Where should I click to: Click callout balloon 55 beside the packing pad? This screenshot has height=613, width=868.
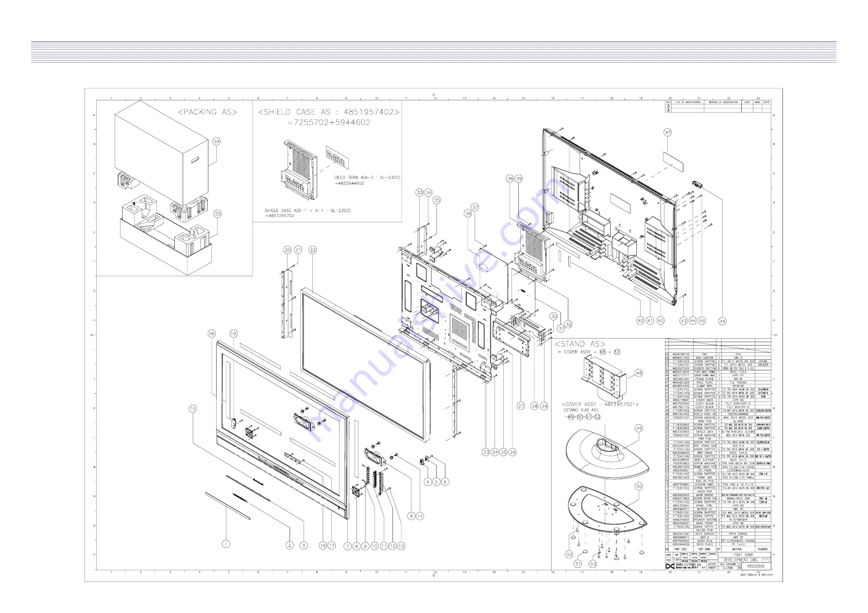tap(217, 214)
